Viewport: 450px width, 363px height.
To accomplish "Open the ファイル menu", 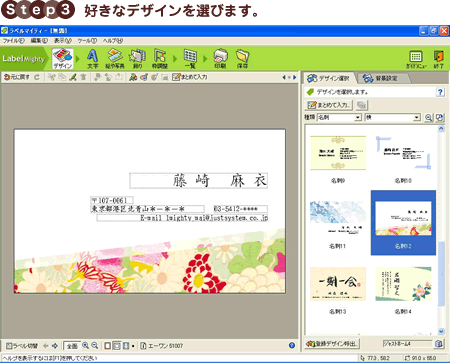I will click(14, 41).
